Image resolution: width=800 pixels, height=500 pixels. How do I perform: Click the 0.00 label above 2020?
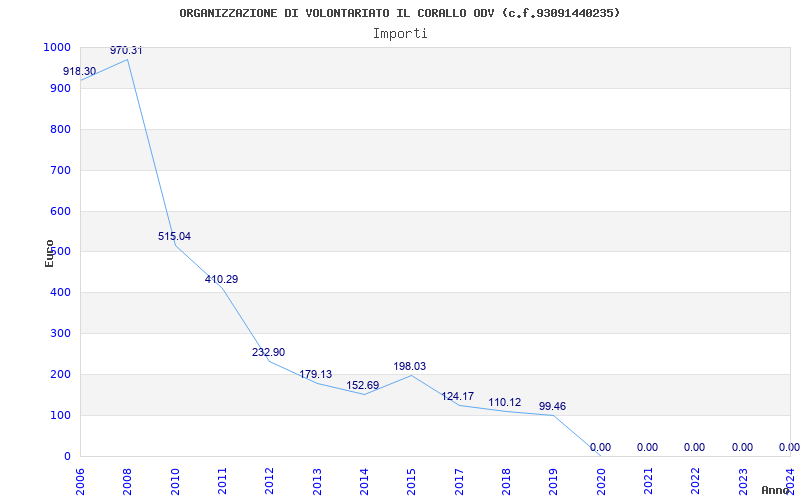601,447
